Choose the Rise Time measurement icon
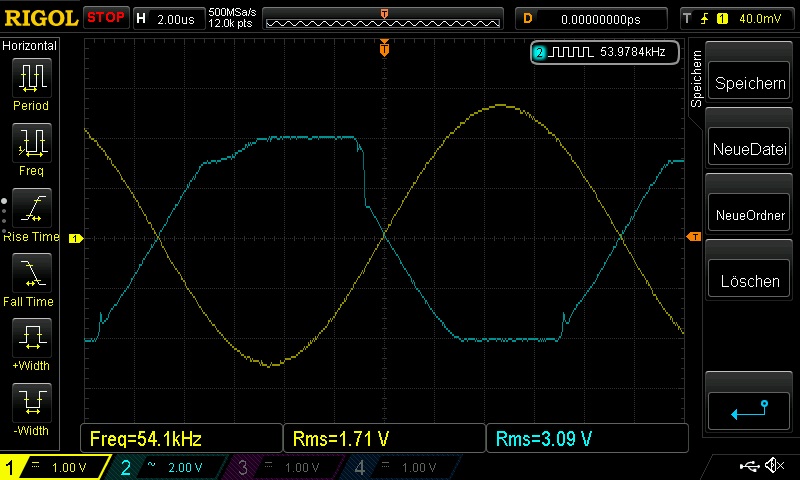Viewport: 800px width, 480px height. click(x=32, y=208)
